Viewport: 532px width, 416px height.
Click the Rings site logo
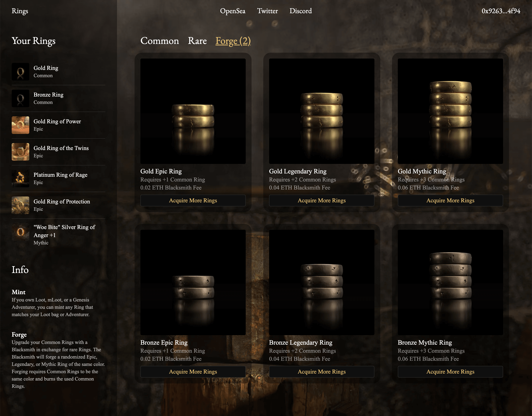coord(20,11)
